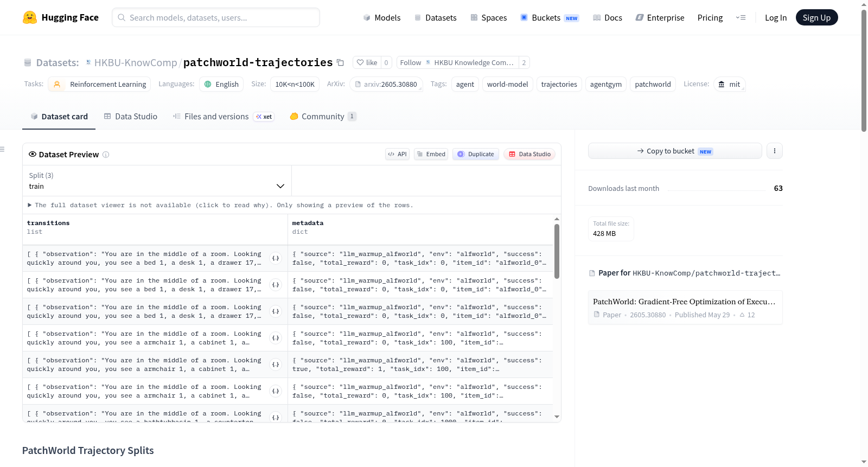This screenshot has height=467, width=868.
Task: Click the API button in Dataset Preview
Action: click(397, 155)
